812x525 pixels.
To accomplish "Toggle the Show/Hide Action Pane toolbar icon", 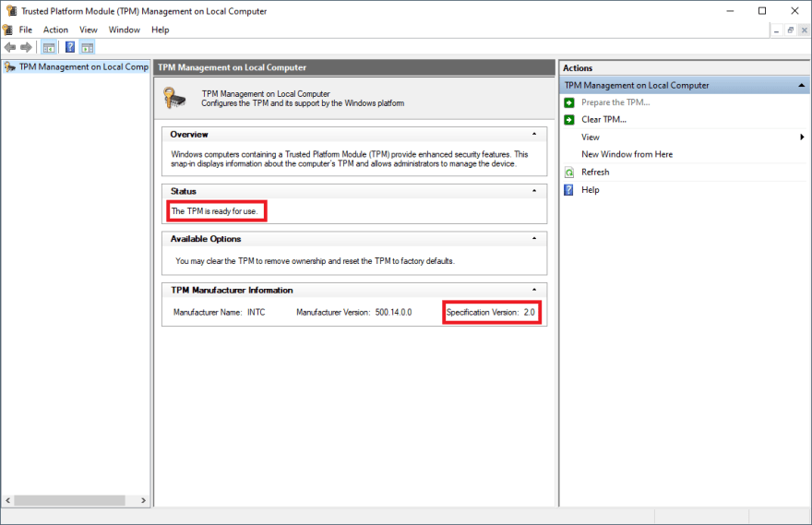I will tap(88, 48).
